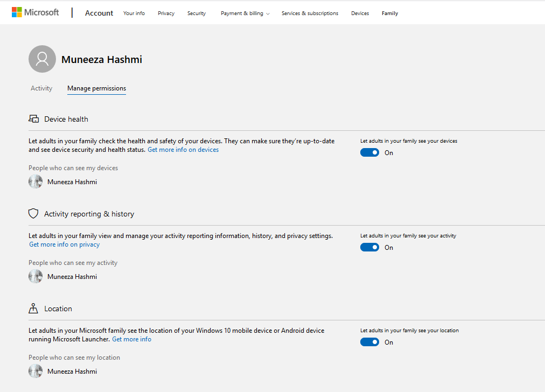Expand the Payment & billing dropdown
This screenshot has width=545, height=392.
coord(245,13)
